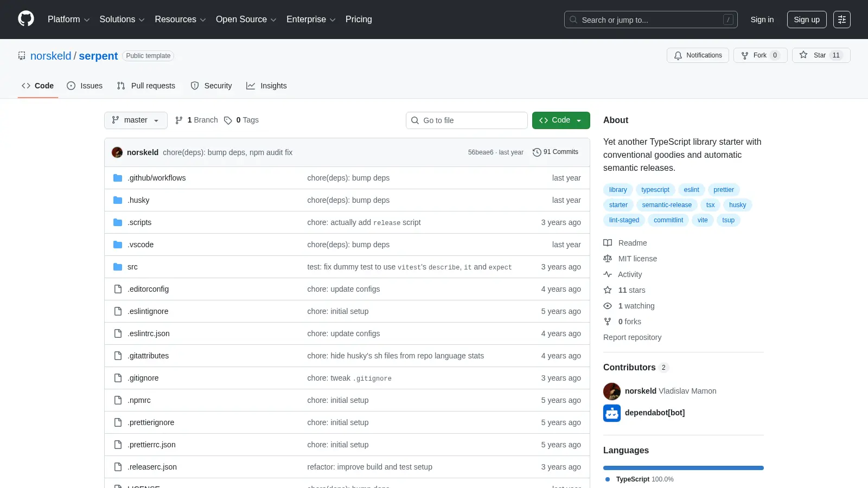Open the master branch selector
The width and height of the screenshot is (868, 488).
(136, 120)
